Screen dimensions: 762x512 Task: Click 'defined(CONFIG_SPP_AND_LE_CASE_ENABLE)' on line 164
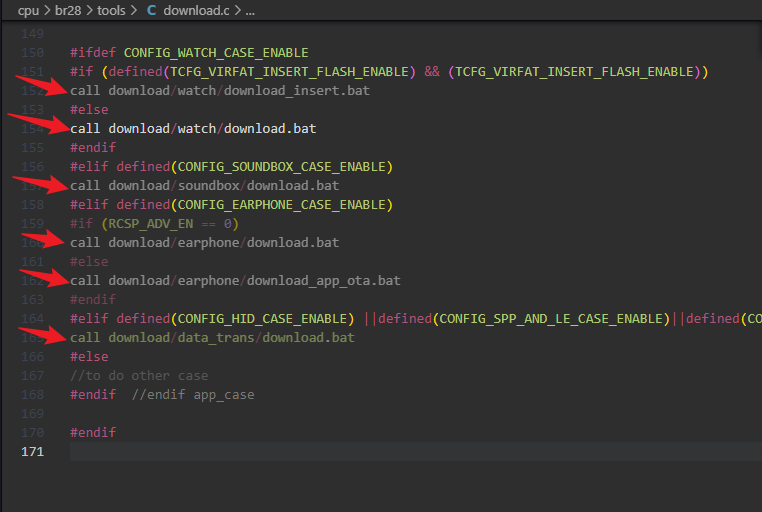(524, 318)
